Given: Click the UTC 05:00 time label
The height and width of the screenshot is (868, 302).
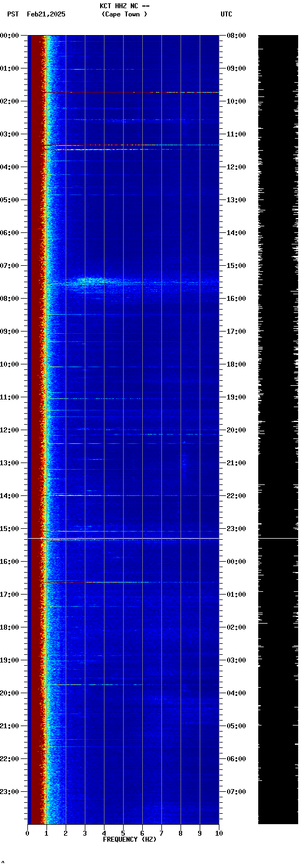Looking at the screenshot, I should (x=236, y=726).
